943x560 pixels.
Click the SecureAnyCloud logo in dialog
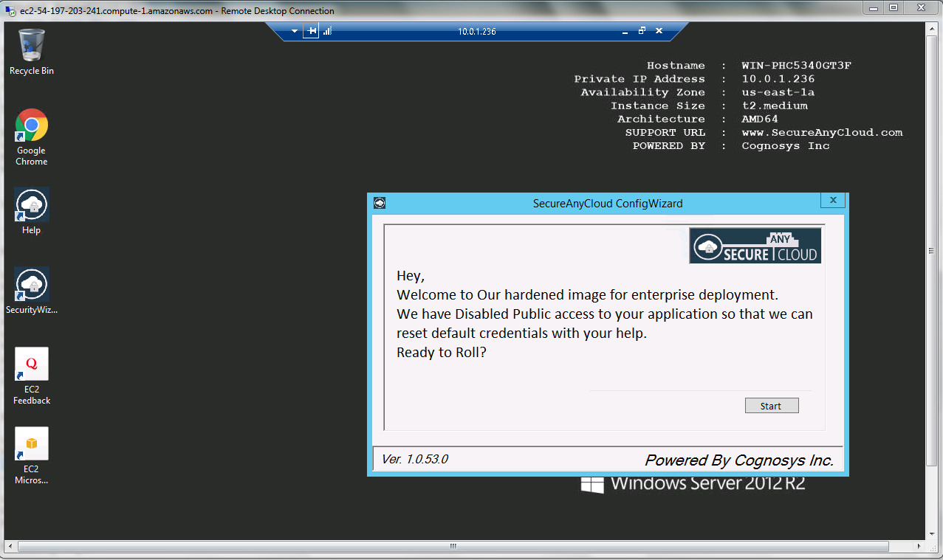[x=755, y=246]
